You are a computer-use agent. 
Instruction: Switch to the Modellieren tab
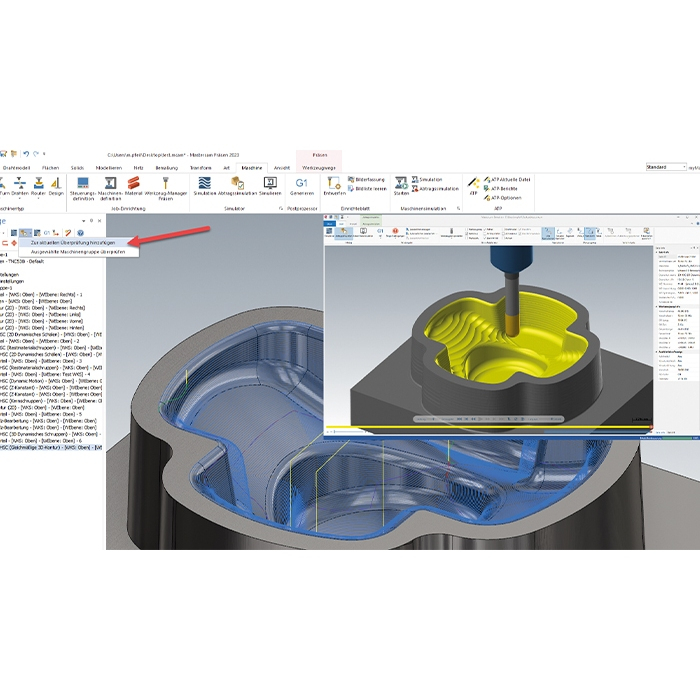108,168
